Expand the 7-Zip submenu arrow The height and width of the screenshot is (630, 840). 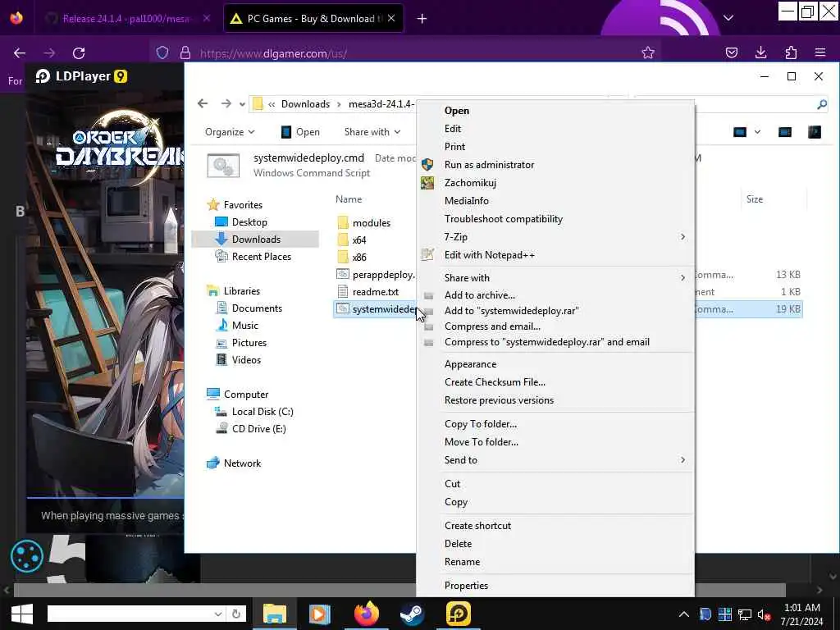682,237
